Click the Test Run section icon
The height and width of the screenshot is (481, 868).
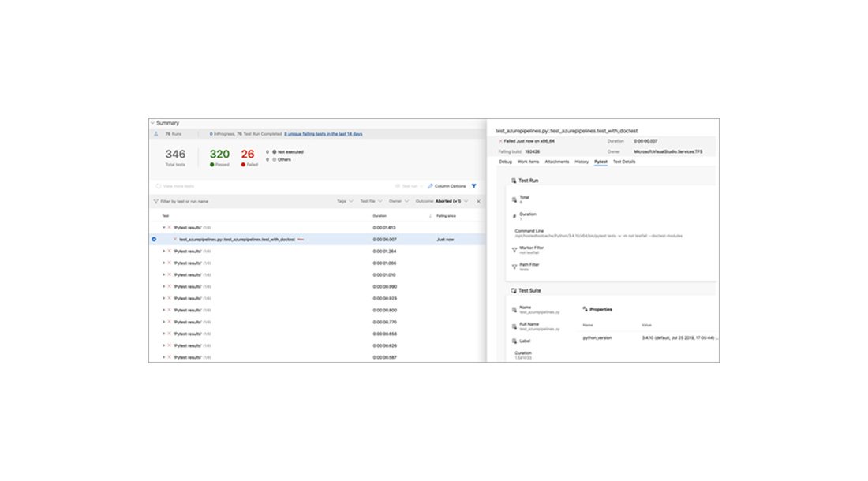point(513,181)
